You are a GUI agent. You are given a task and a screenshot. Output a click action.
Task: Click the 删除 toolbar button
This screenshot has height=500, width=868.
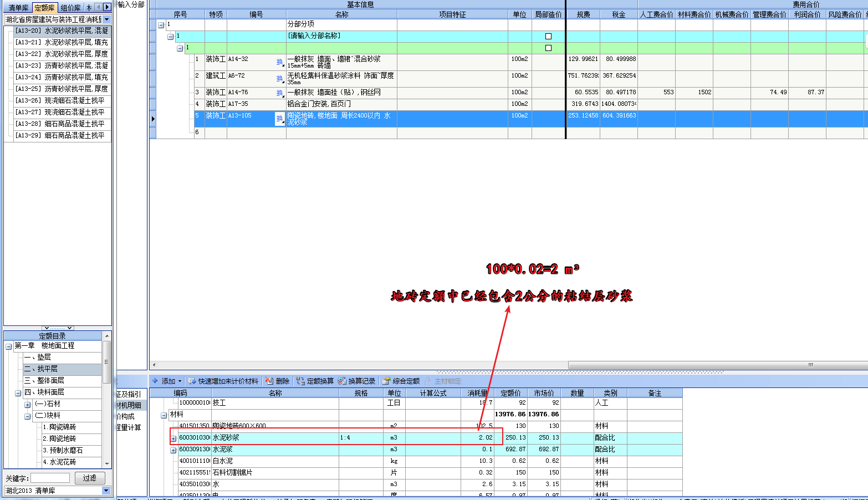[278, 381]
